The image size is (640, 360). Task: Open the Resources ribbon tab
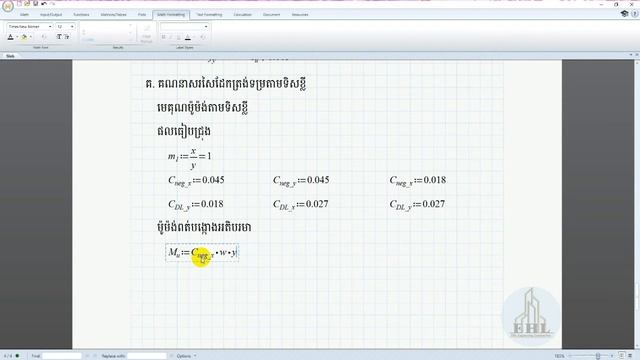(x=300, y=15)
